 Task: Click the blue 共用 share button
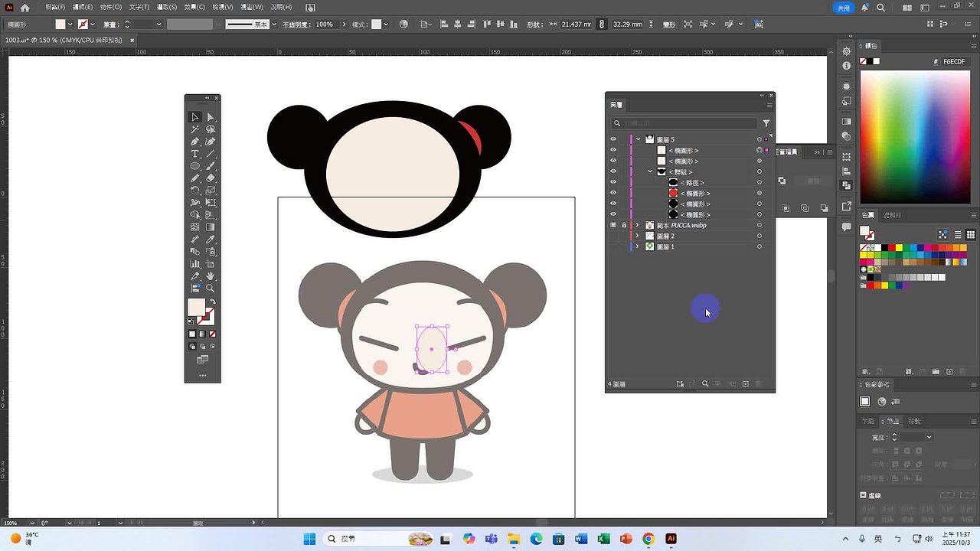pos(843,8)
